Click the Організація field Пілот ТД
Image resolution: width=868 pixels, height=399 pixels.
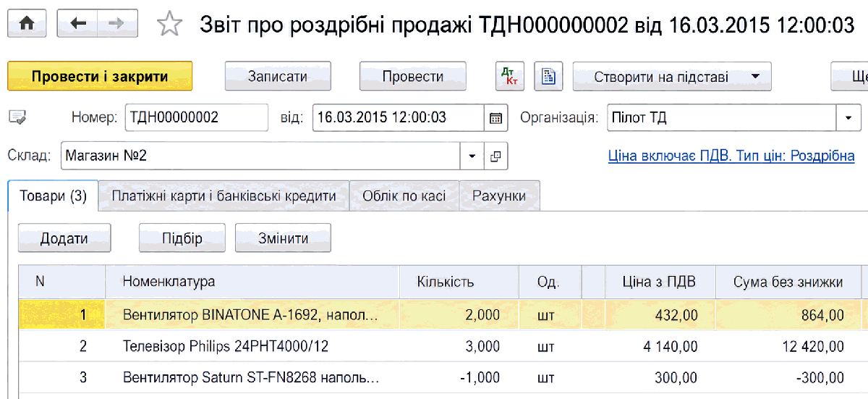pos(721,117)
